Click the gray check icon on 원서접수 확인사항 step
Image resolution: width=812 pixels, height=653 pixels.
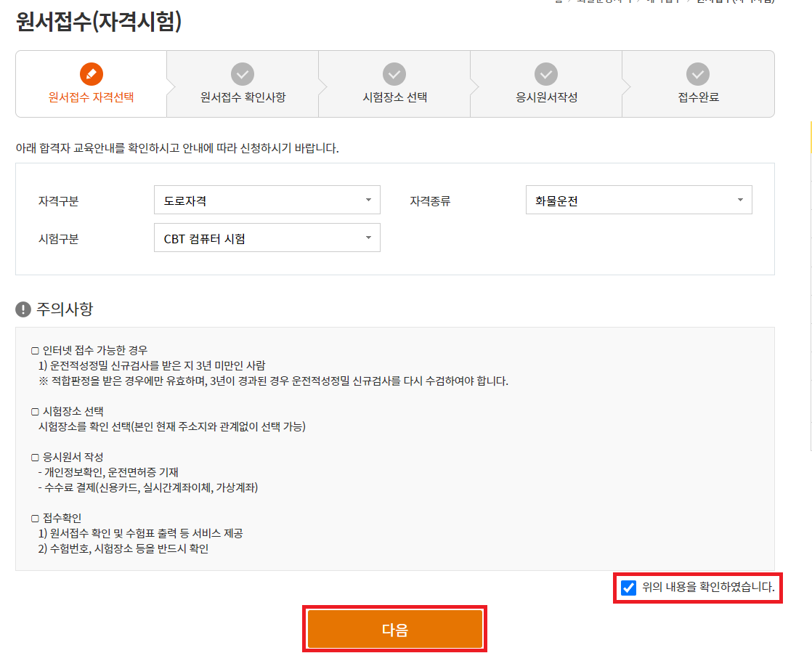[242, 73]
